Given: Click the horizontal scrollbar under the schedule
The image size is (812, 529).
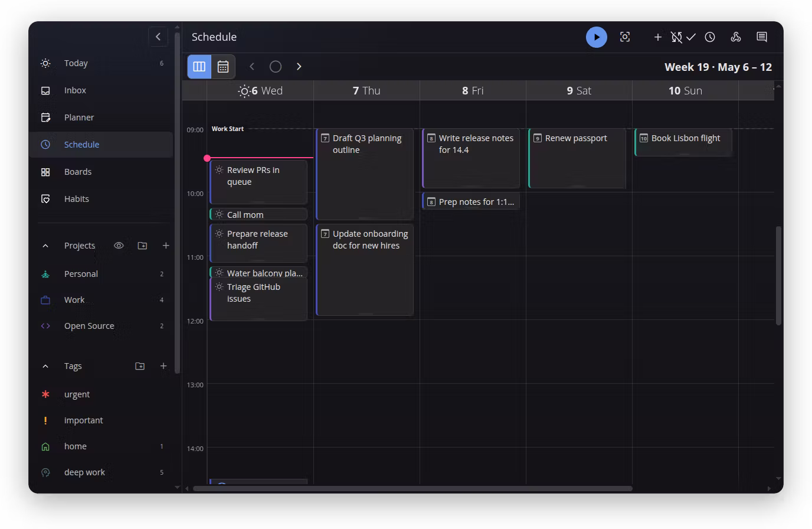Looking at the screenshot, I should (412, 488).
